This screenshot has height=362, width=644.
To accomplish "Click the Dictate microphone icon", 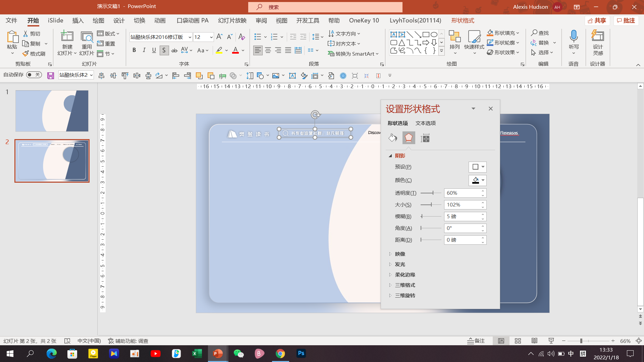I will point(574,36).
